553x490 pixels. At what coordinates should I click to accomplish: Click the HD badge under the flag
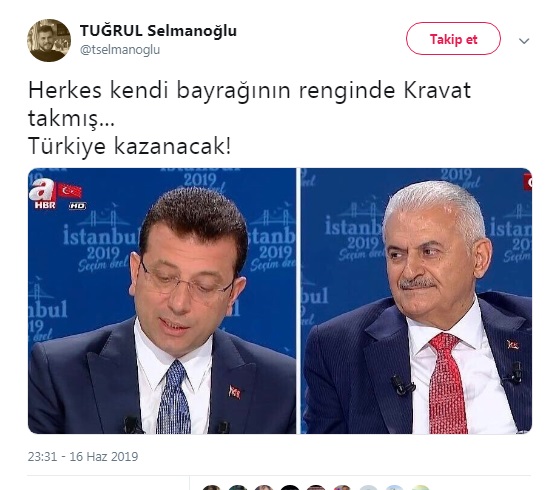pyautogui.click(x=77, y=206)
